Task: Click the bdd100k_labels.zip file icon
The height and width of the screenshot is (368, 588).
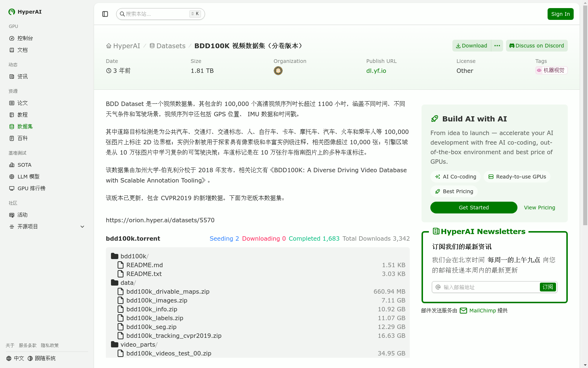Action: tap(121, 318)
